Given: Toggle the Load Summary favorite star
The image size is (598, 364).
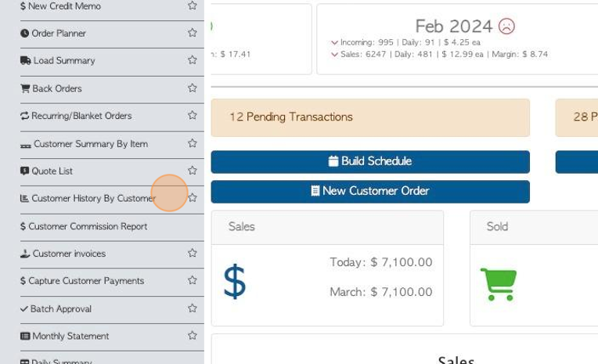Looking at the screenshot, I should (x=192, y=60).
